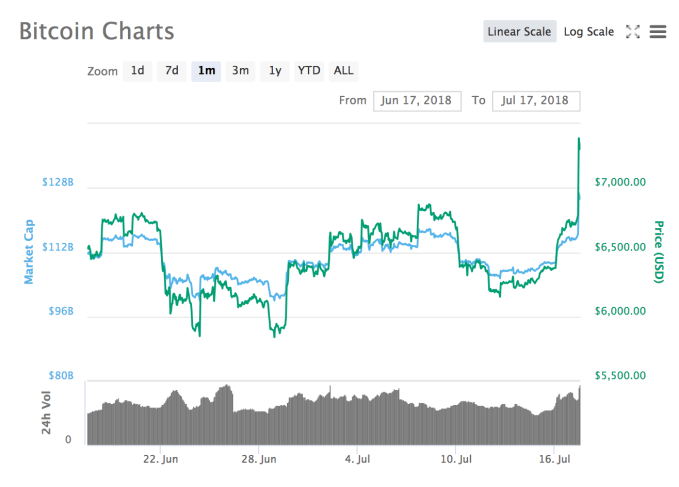
Task: Click the 24h Vol axis label
Action: [46, 411]
